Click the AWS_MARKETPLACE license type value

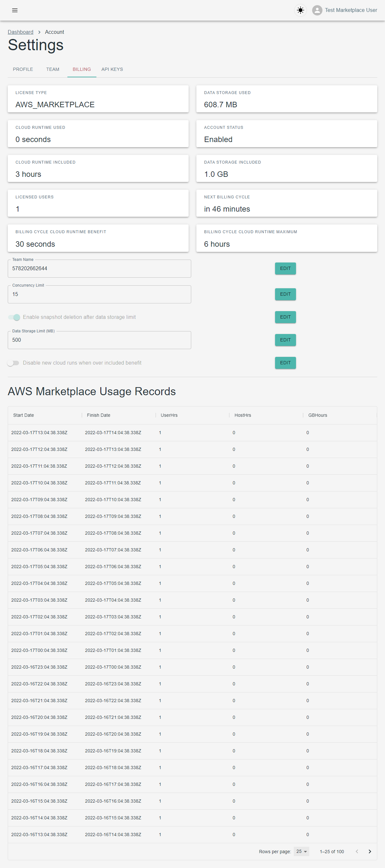(55, 105)
